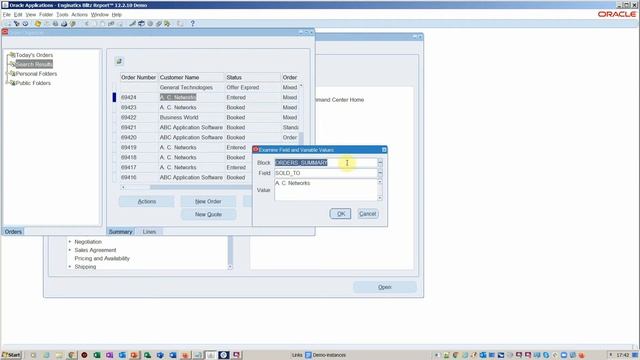
Task: Click order number 69416 cell
Action: (x=138, y=178)
